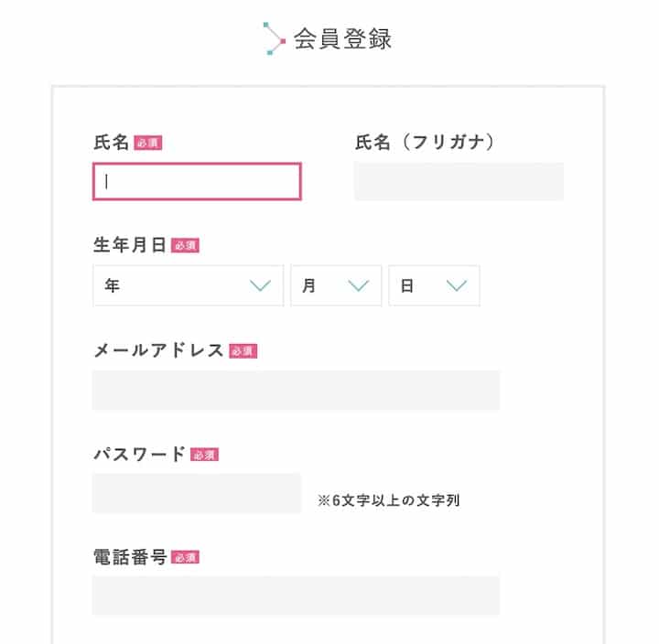The height and width of the screenshot is (644, 659).
Task: Expand the 月 month dropdown
Action: click(x=336, y=286)
